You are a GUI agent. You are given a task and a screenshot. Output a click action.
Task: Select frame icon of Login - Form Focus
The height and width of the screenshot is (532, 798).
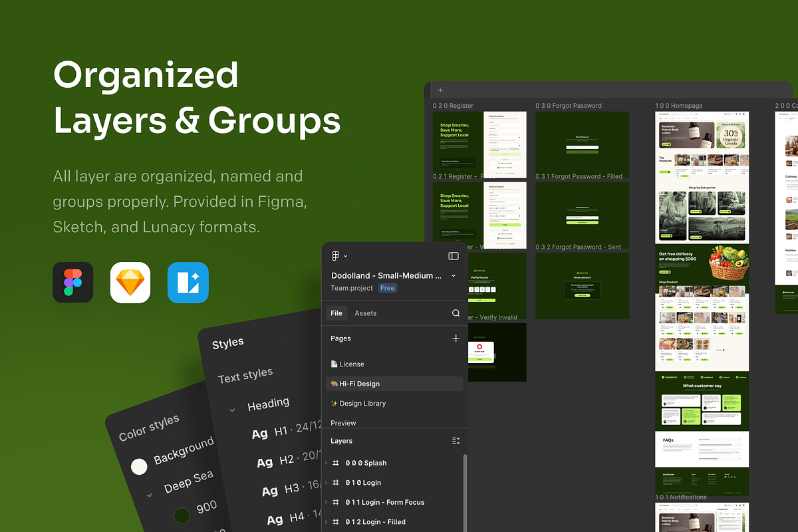[336, 502]
